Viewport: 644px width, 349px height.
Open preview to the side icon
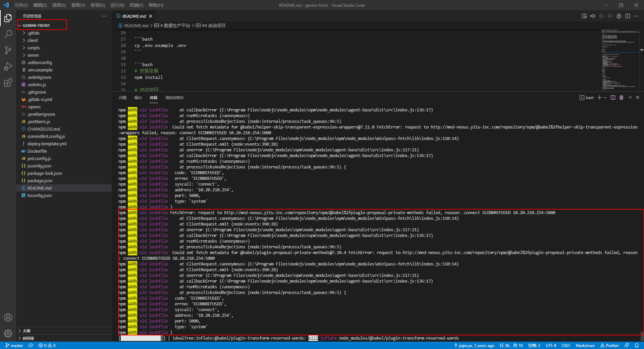click(584, 16)
